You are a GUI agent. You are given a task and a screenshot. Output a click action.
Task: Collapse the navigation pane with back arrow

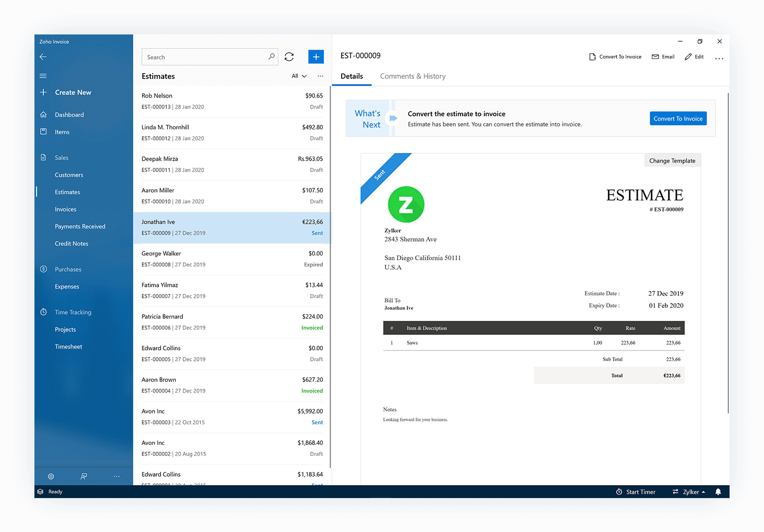pos(43,56)
